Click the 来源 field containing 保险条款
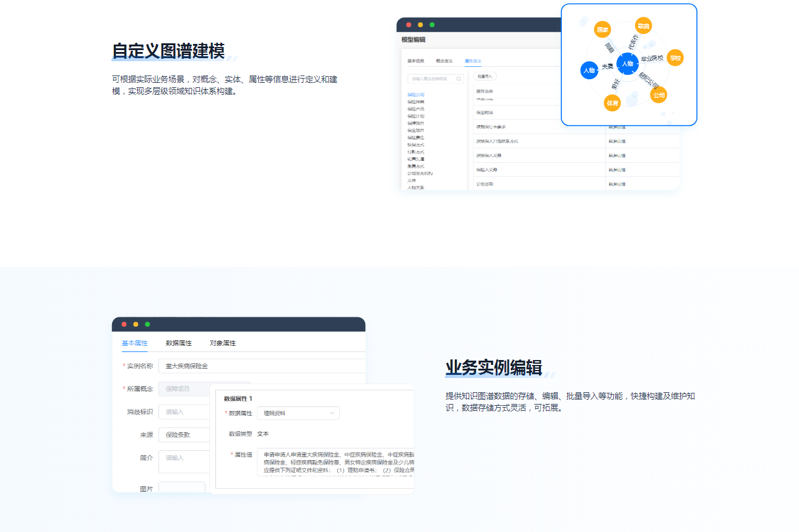The image size is (799, 532). 184,435
